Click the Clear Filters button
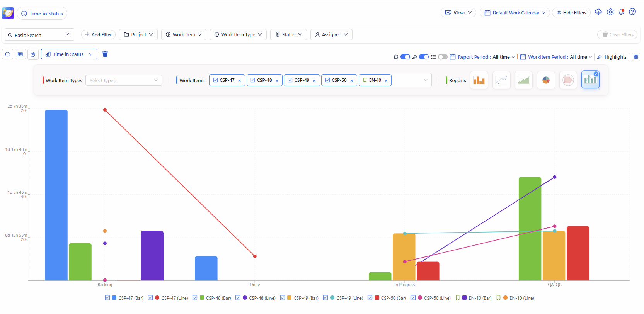This screenshot has height=314, width=644. [617, 34]
